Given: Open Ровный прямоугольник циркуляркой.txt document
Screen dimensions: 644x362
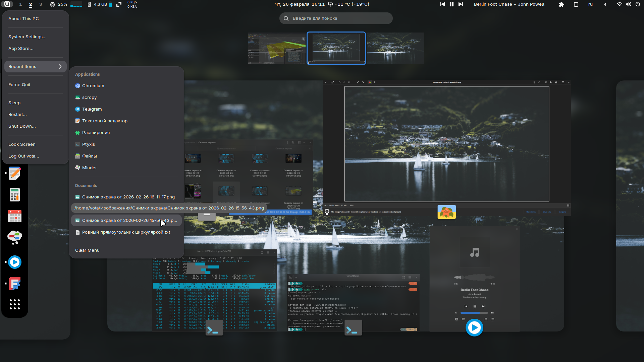Looking at the screenshot, I should pos(126,232).
